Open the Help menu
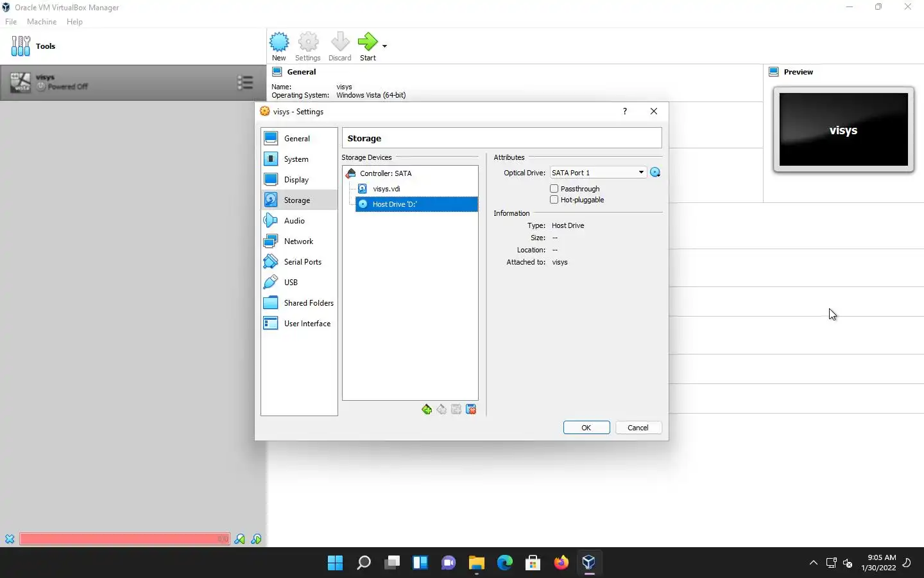This screenshot has width=924, height=578. tap(74, 22)
